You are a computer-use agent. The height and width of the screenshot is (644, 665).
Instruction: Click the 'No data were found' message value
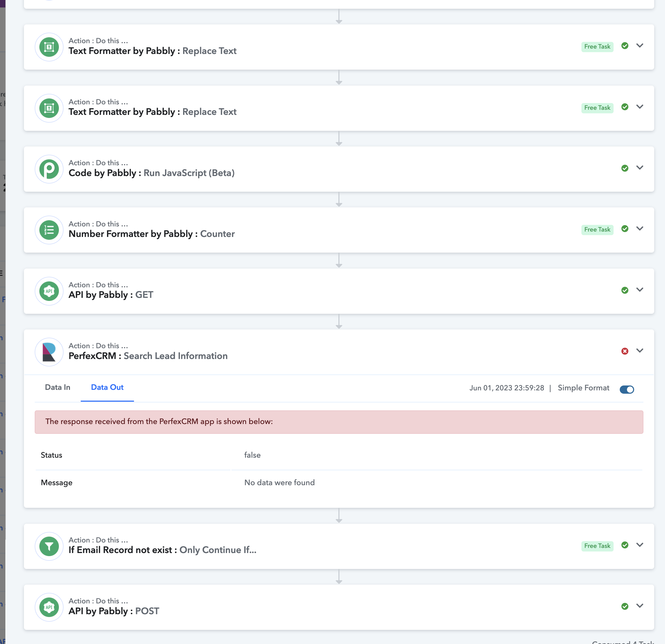tap(280, 483)
